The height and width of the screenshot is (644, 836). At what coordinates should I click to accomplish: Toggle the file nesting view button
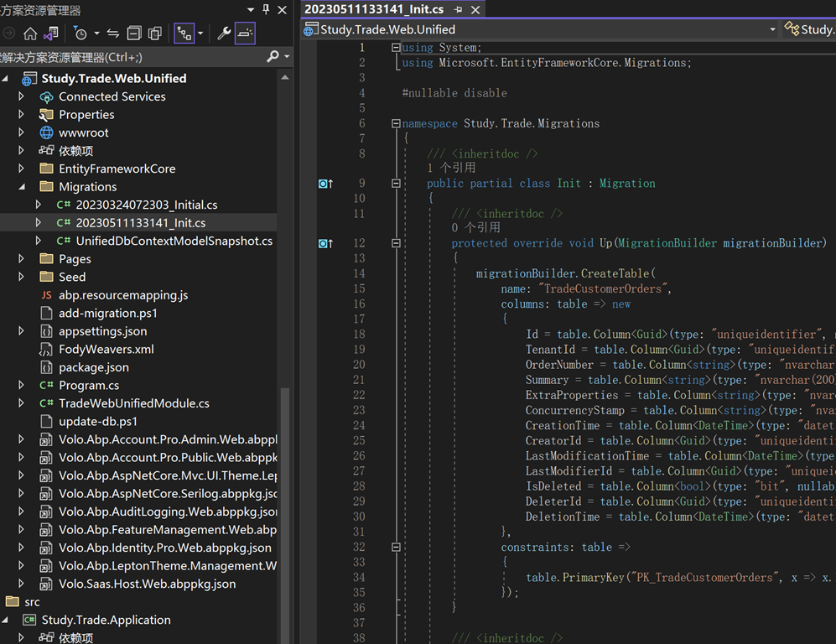(184, 34)
